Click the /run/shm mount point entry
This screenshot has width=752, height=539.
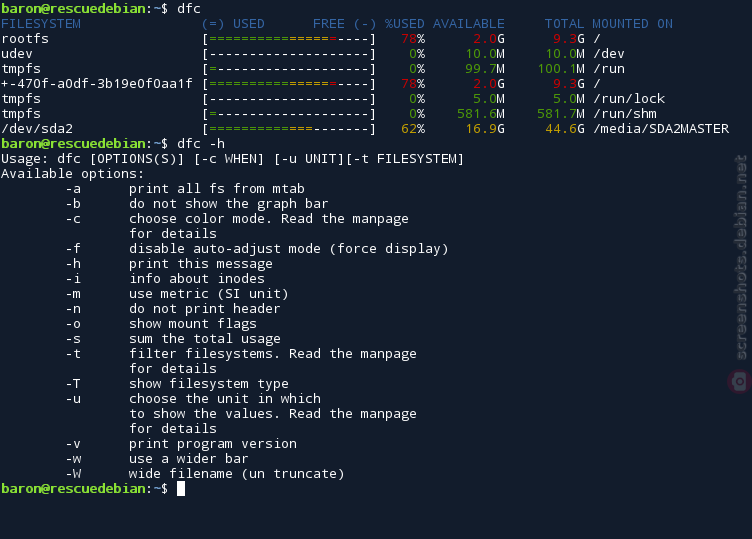coord(625,114)
